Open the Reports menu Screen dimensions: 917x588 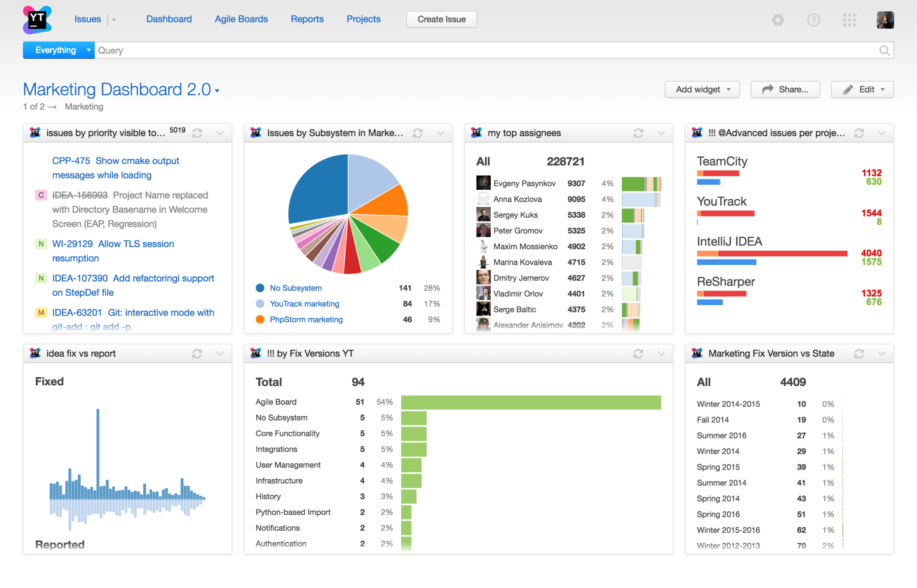coord(307,19)
